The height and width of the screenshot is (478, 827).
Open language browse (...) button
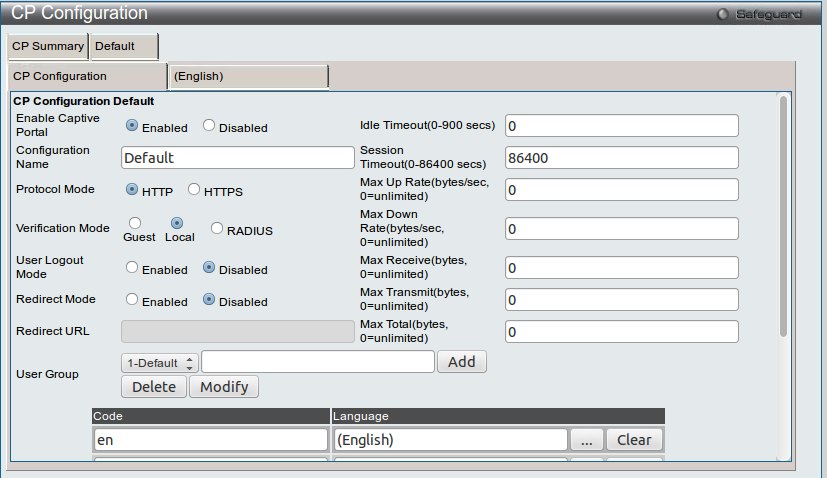click(587, 440)
